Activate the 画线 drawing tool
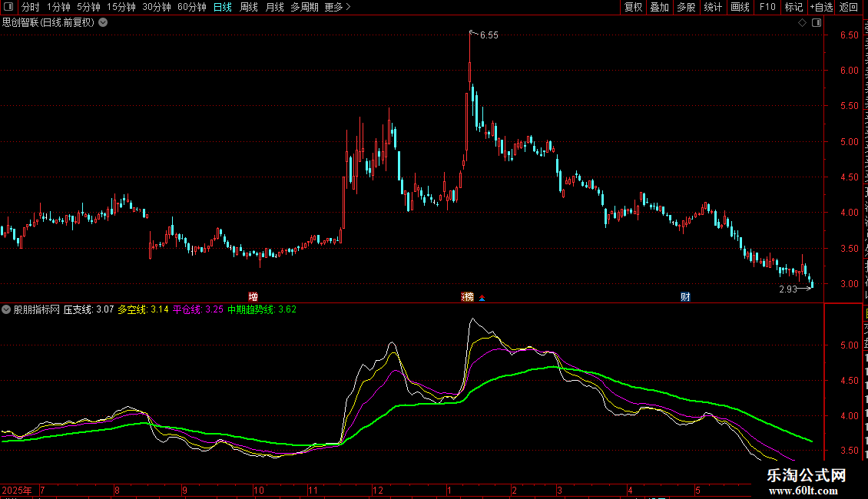The height and width of the screenshot is (499, 868). pos(740,7)
